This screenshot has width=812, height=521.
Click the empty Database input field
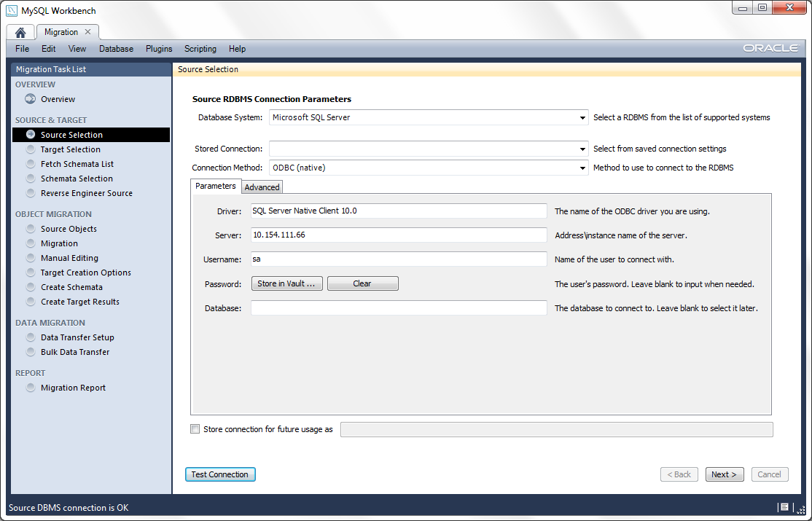[x=399, y=308]
